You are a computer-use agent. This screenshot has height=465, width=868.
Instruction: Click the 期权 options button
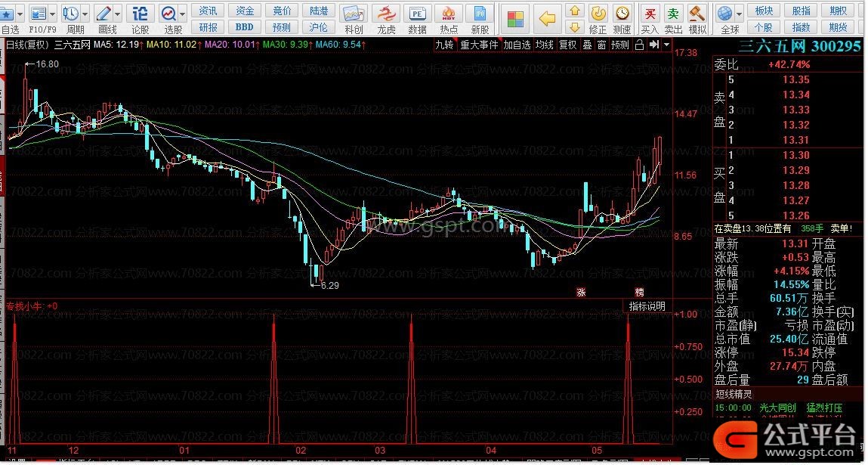[838, 11]
